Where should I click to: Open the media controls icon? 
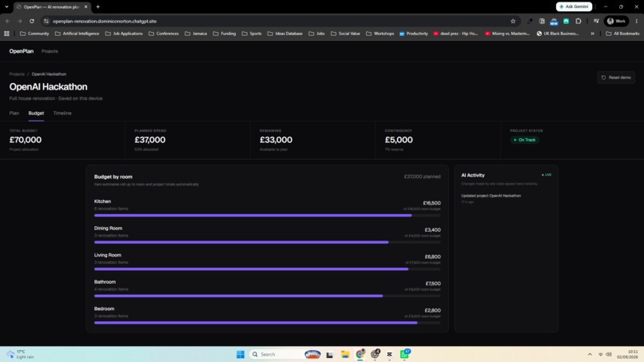click(x=596, y=21)
